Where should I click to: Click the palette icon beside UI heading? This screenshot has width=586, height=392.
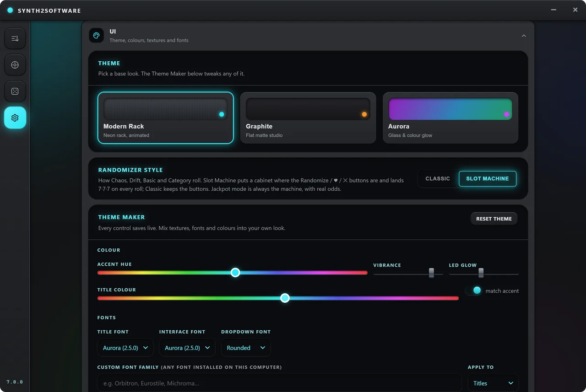click(96, 35)
